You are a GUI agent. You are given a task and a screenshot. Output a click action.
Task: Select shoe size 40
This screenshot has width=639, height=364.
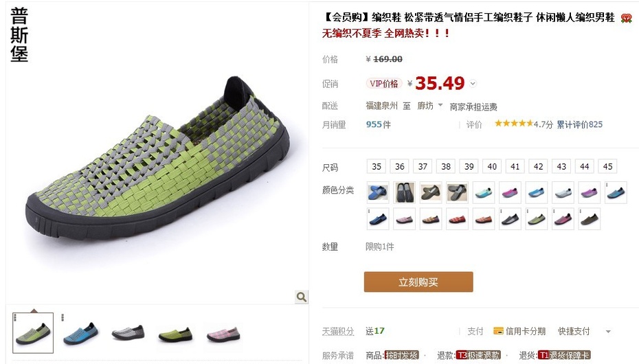click(492, 166)
